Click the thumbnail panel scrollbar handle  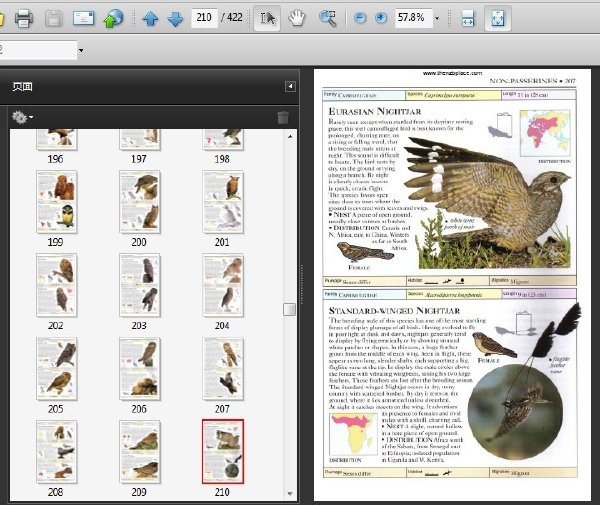(289, 310)
